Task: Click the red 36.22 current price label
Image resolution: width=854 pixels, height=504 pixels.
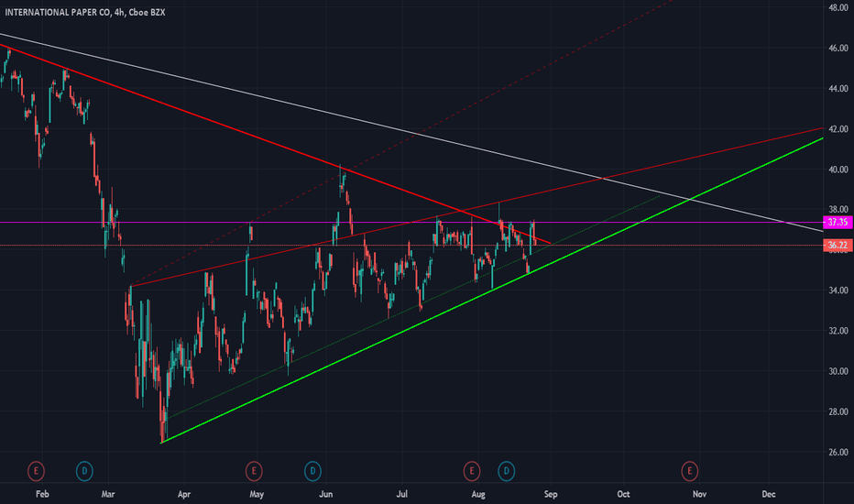Action: point(838,246)
